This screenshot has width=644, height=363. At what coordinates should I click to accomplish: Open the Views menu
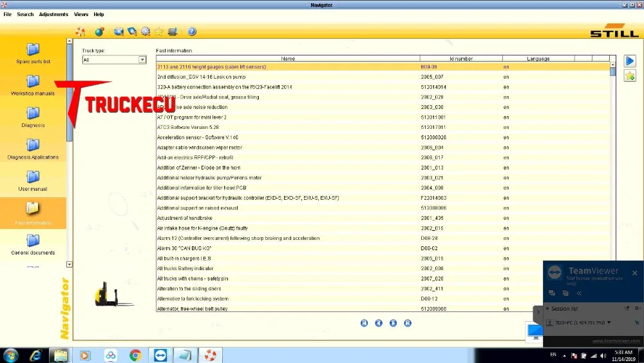pyautogui.click(x=81, y=14)
